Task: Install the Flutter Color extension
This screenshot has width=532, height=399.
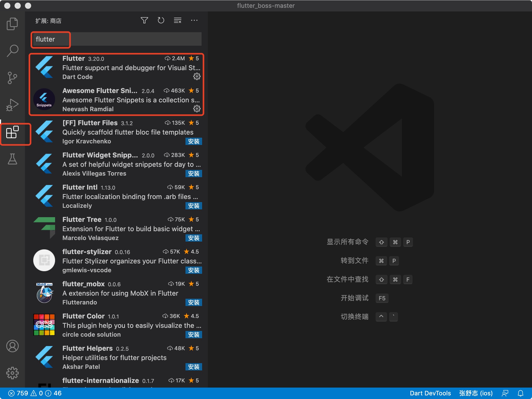Action: (x=194, y=335)
